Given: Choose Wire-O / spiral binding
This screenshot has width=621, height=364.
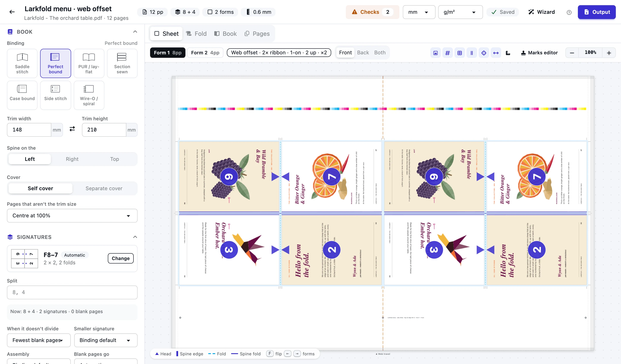Looking at the screenshot, I should point(89,95).
